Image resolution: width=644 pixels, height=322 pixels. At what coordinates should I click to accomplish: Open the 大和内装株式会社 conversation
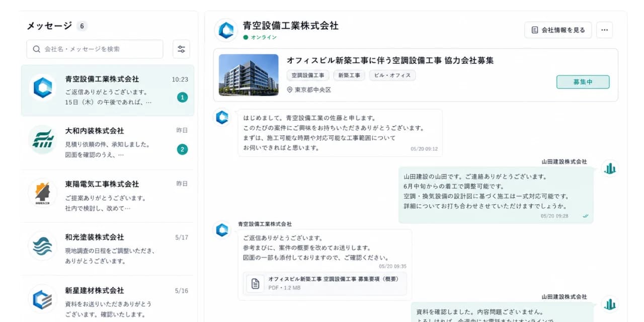coord(108,143)
